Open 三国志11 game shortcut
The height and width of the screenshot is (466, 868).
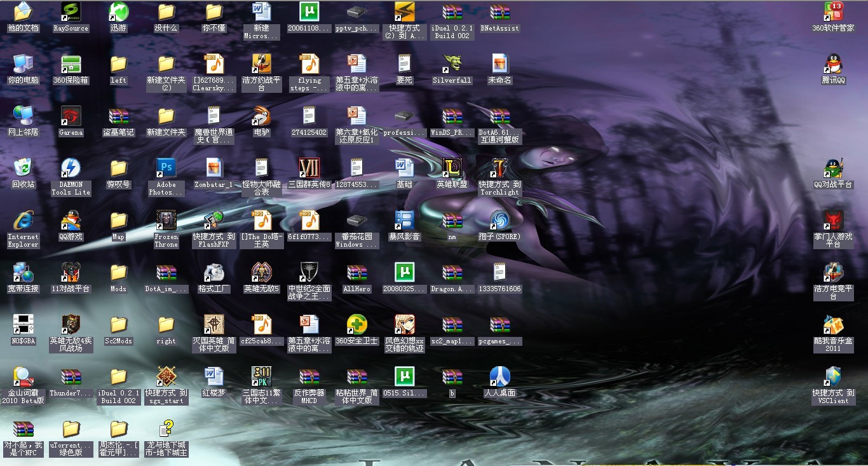coord(261,376)
